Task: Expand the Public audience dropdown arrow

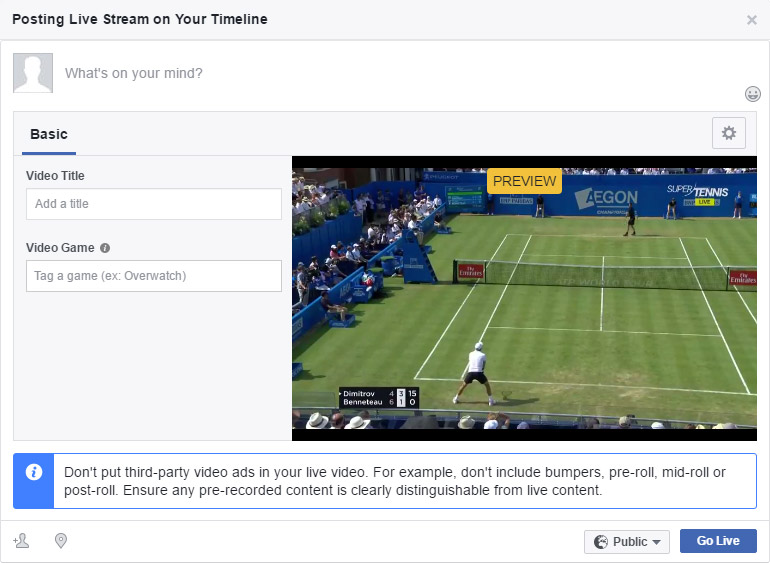Action: click(657, 542)
